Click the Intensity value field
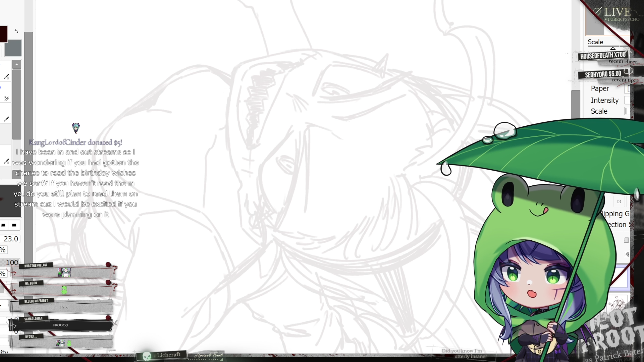 [627, 100]
